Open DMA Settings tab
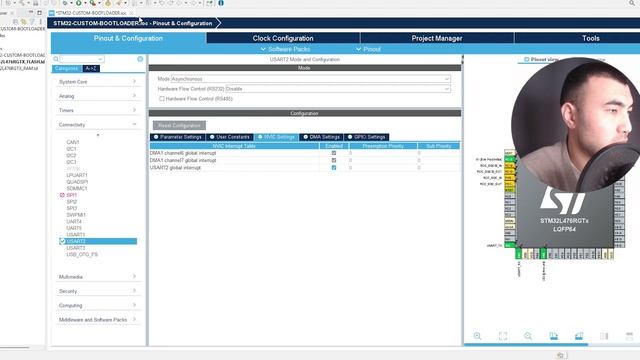 [321, 137]
